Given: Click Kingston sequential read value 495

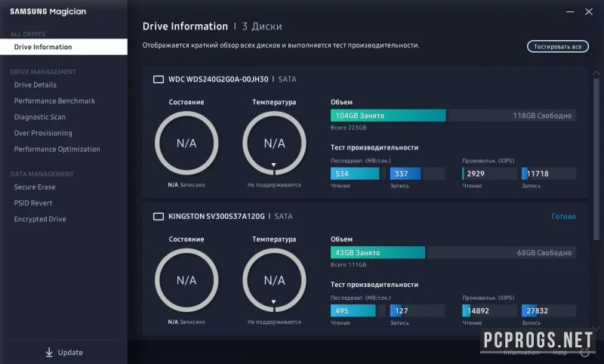Looking at the screenshot, I should coord(342,311).
